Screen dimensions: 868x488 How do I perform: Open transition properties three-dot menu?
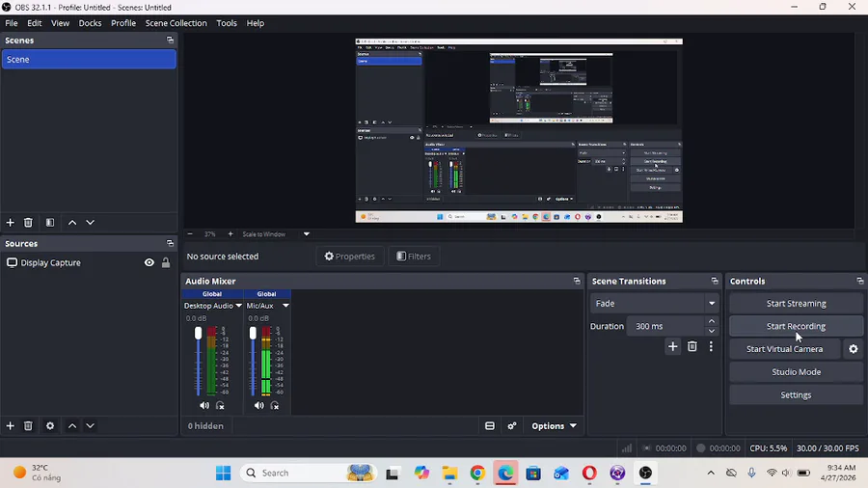(711, 346)
